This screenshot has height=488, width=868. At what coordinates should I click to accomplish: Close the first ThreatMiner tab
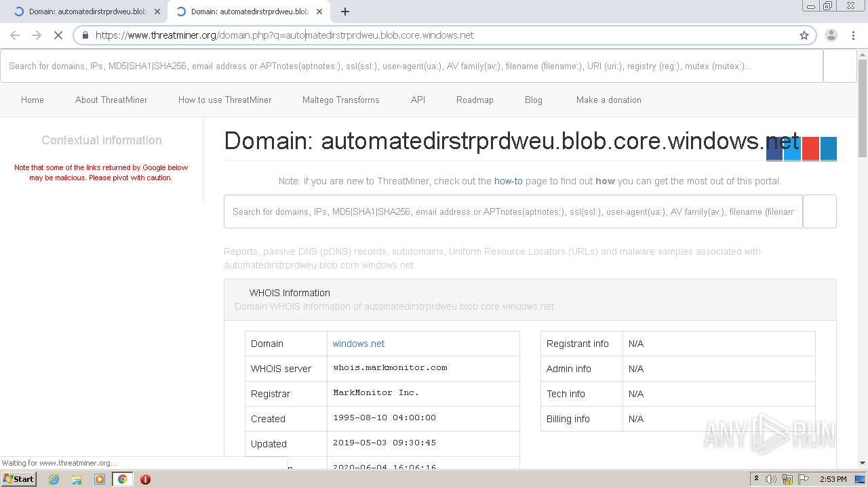click(x=157, y=12)
